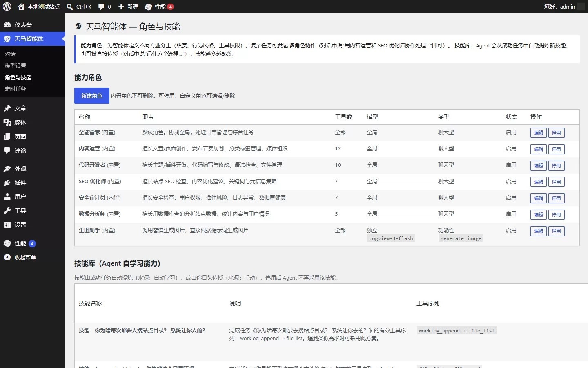Edit the 全能管家 role

(539, 133)
